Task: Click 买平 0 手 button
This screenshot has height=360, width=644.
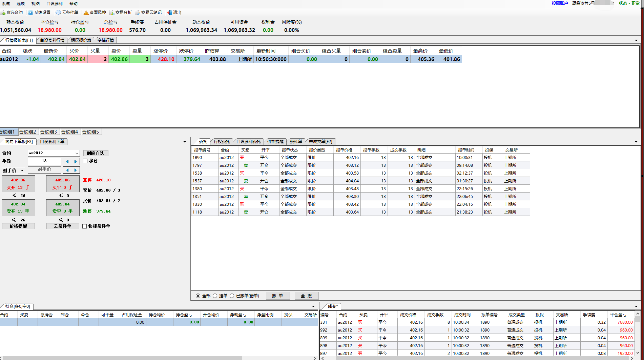Action: tap(63, 184)
